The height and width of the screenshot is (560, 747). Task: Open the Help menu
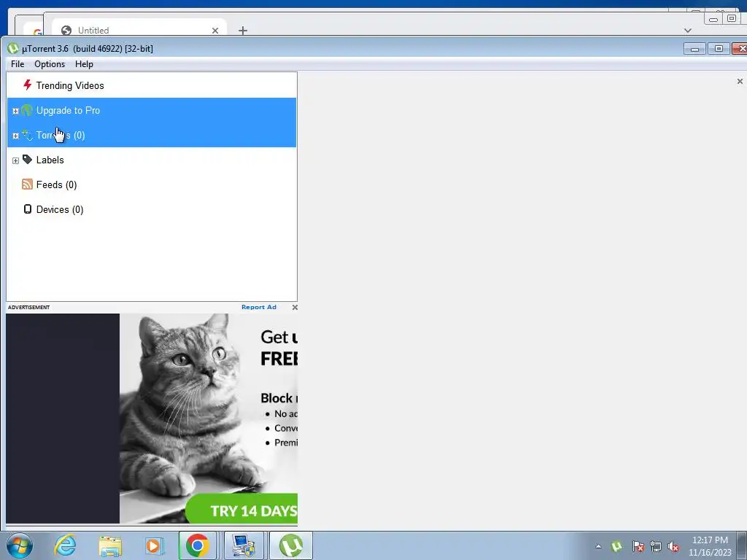click(x=84, y=64)
